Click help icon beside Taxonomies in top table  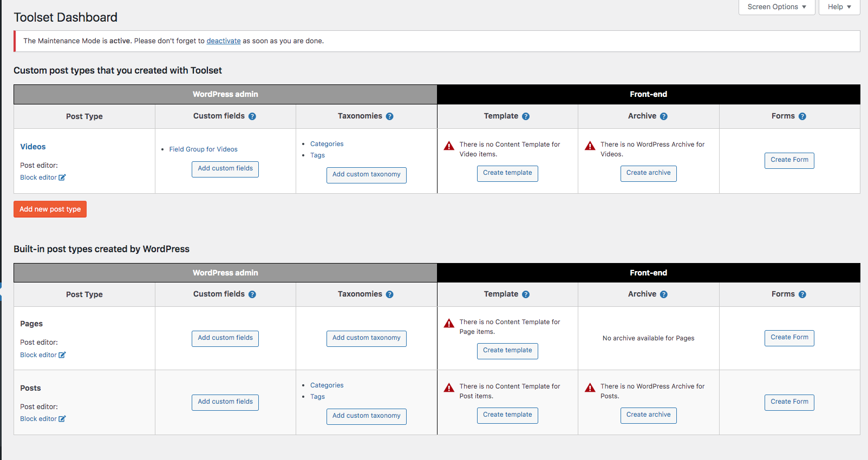(389, 116)
